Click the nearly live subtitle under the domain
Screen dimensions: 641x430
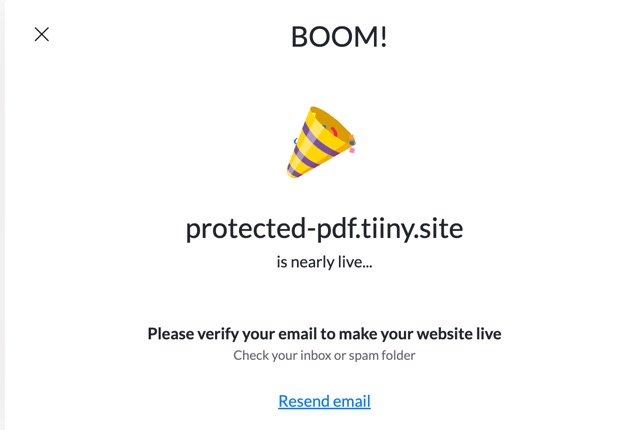(324, 264)
